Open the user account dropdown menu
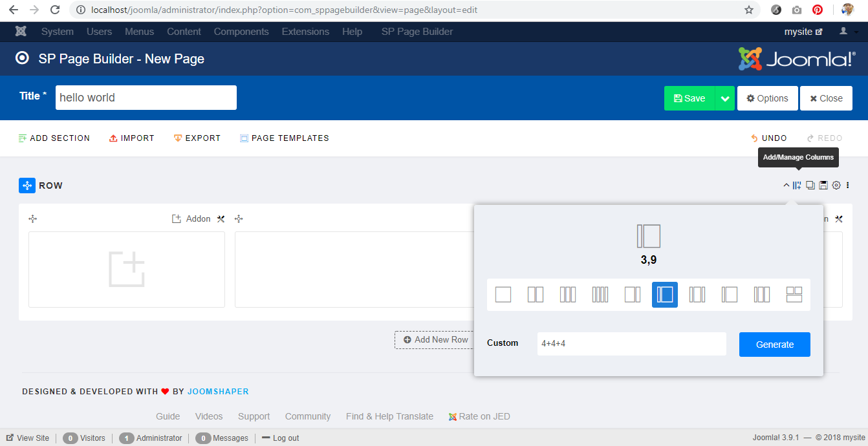 [x=847, y=32]
